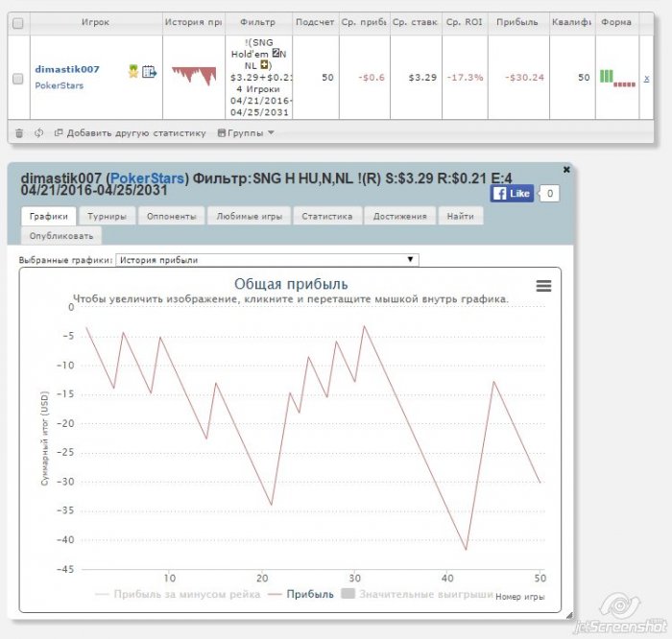Click the Facebook like count 0 box

tap(549, 194)
